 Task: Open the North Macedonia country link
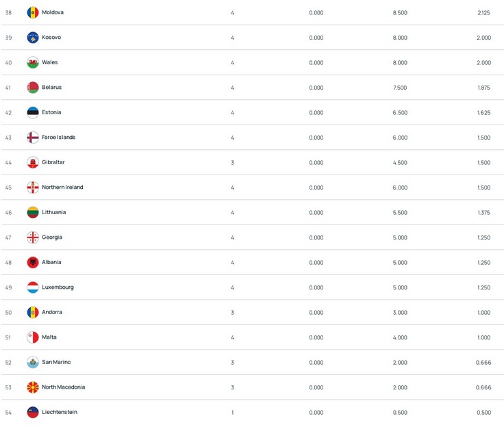pos(63,387)
